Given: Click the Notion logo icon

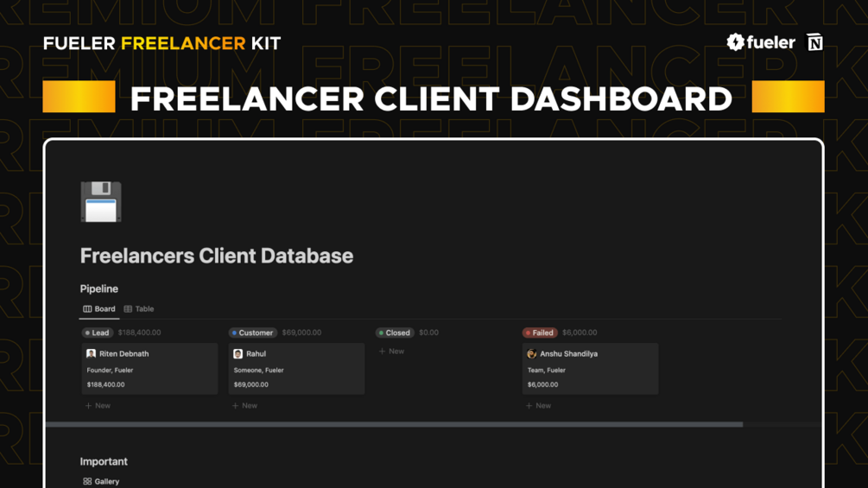Looking at the screenshot, I should click(x=814, y=42).
